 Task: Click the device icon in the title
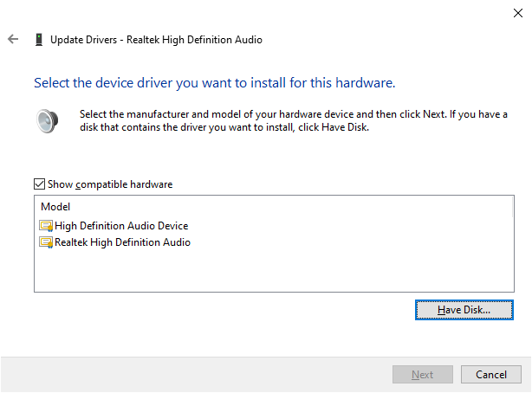click(39, 40)
